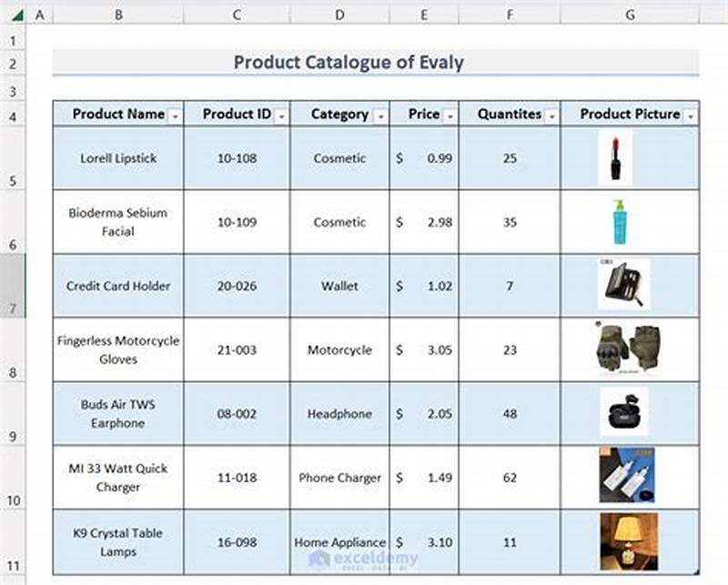Select the Product Catalogue of Evaly title
Screen dimensions: 728x585
coord(349,62)
